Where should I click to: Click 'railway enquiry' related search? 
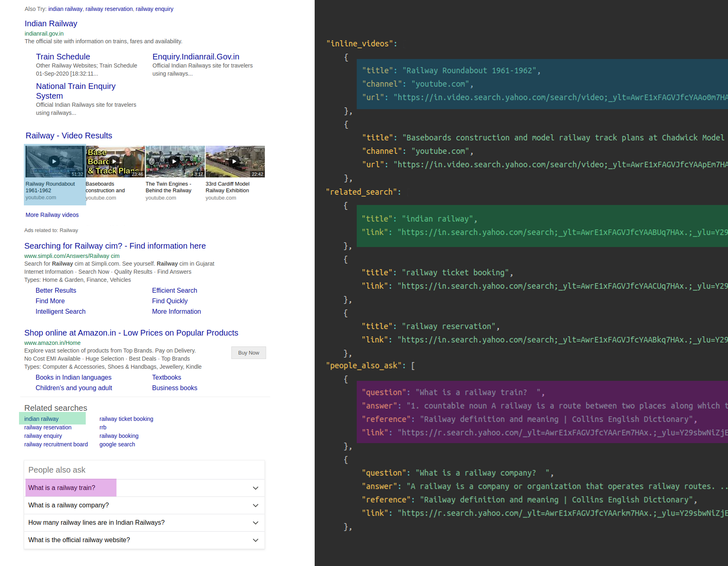click(43, 436)
